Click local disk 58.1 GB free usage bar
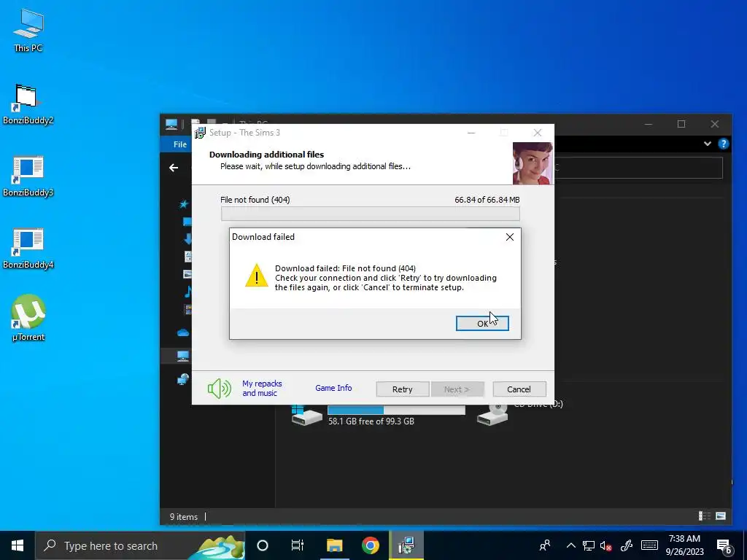The image size is (747, 560). pyautogui.click(x=396, y=410)
